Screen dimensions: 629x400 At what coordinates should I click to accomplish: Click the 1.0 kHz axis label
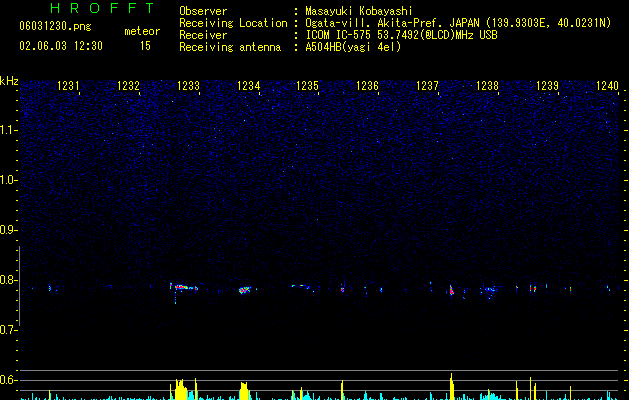[x=8, y=180]
